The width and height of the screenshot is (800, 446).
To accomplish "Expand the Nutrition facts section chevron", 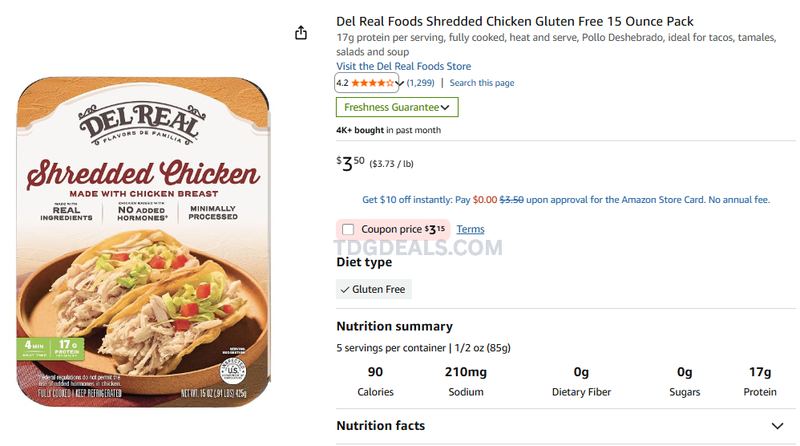I will [777, 426].
